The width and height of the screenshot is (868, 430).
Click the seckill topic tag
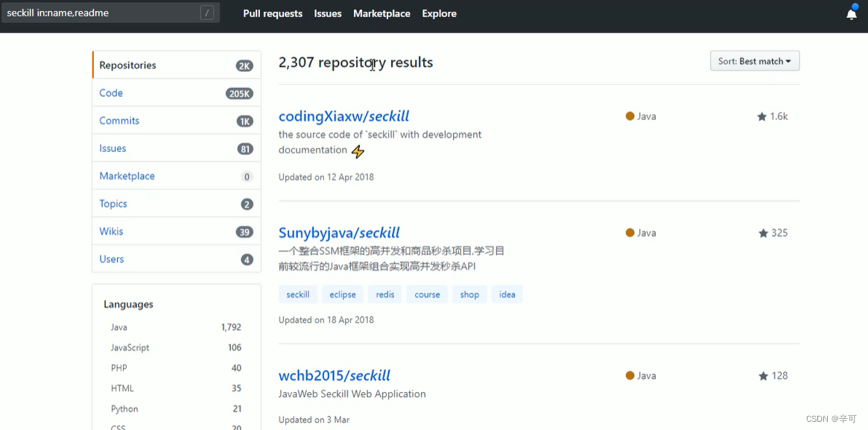(x=298, y=294)
